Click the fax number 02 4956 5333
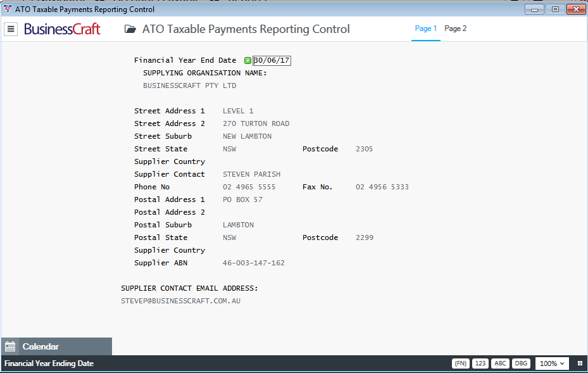This screenshot has height=373, width=588. [x=382, y=187]
